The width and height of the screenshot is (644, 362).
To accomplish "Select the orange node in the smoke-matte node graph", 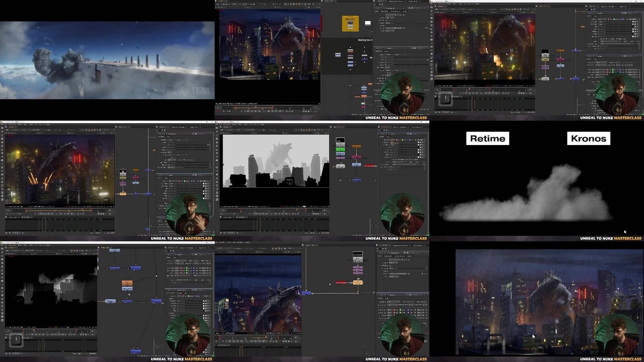I will (x=127, y=283).
